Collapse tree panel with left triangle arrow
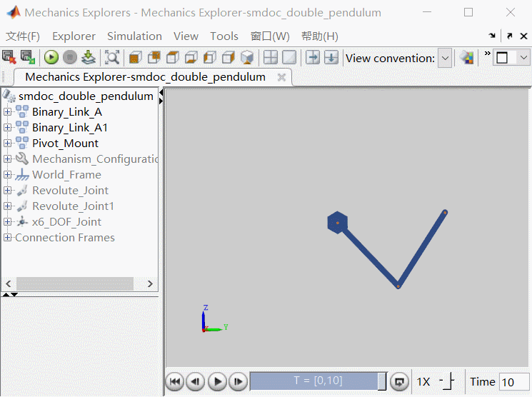The width and height of the screenshot is (532, 397). click(x=161, y=92)
